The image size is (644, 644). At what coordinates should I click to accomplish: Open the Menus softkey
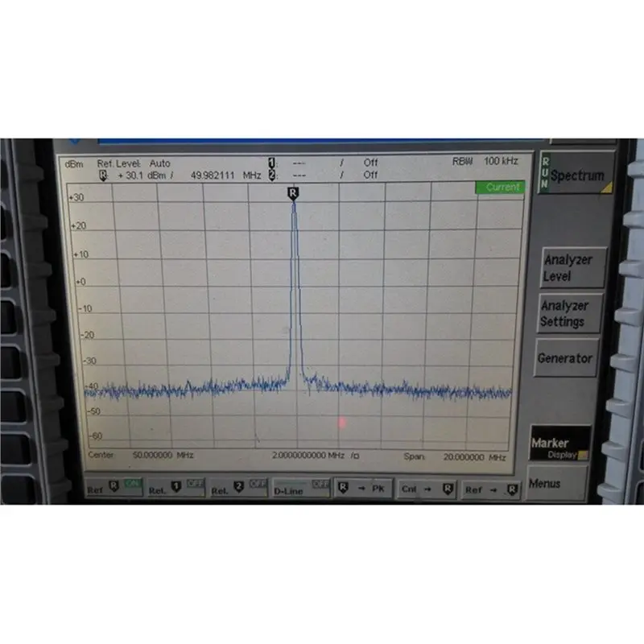coord(556,484)
